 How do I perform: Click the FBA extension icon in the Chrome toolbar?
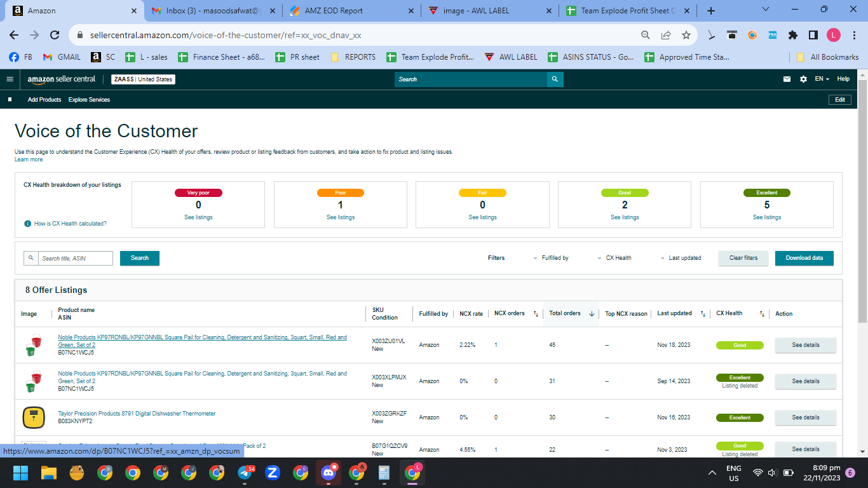tap(773, 35)
